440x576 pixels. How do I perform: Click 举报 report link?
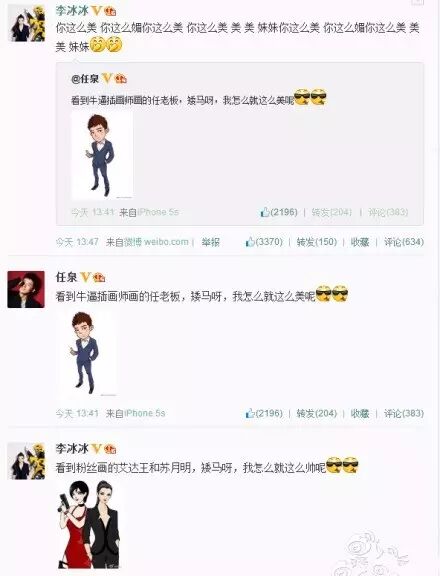(x=210, y=242)
